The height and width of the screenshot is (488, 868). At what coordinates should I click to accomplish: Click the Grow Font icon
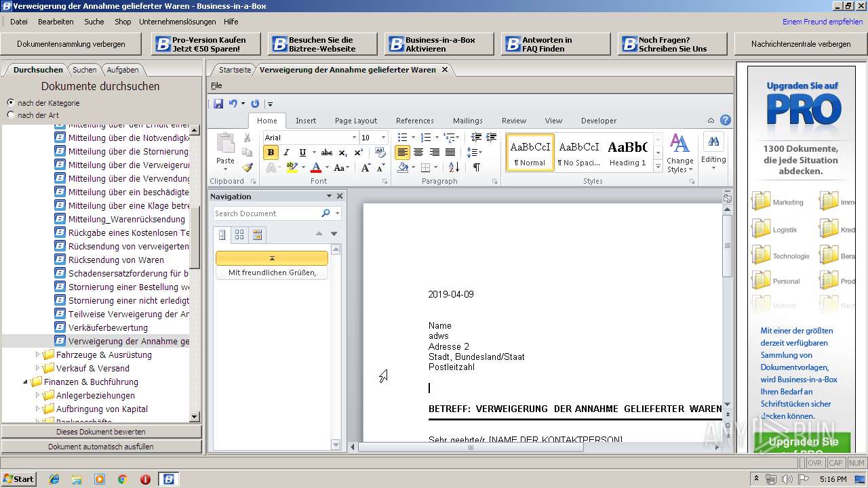coord(366,167)
